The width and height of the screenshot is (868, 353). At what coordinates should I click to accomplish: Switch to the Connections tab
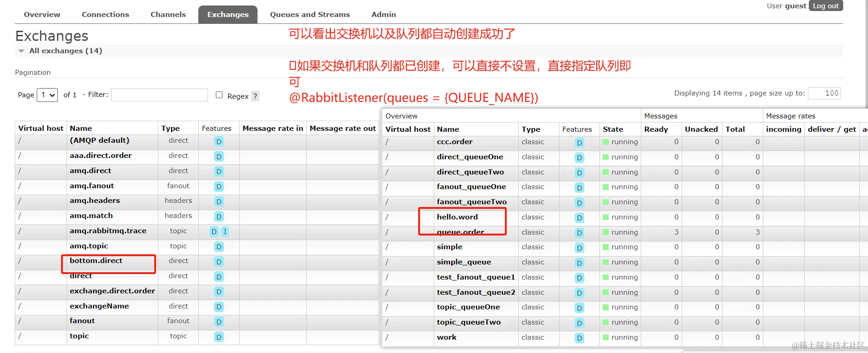pyautogui.click(x=106, y=14)
